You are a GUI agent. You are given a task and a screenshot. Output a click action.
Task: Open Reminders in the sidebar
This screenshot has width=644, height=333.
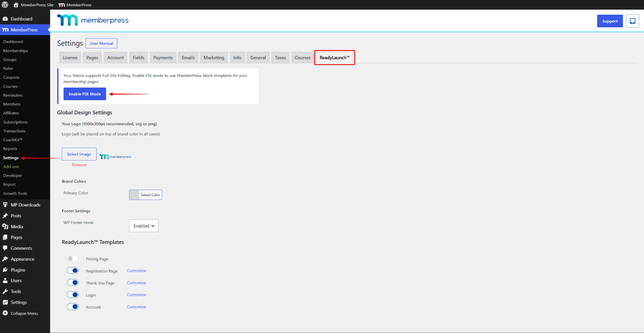pyautogui.click(x=13, y=95)
